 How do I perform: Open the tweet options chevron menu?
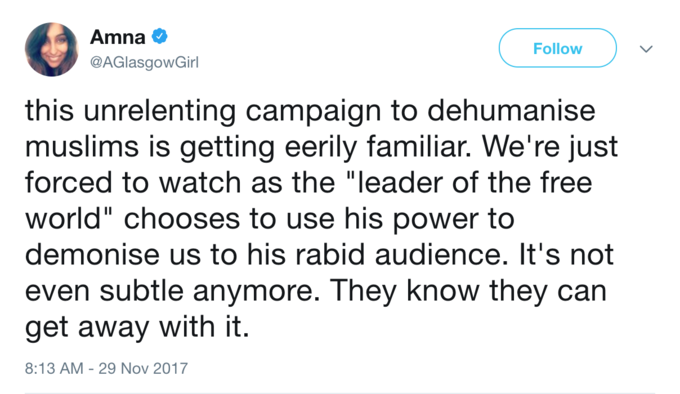(x=646, y=49)
